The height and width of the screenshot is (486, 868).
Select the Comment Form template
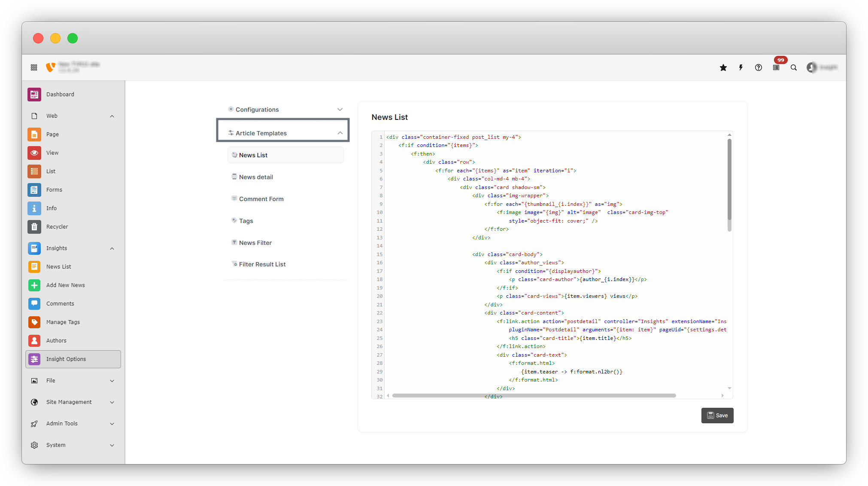(x=261, y=199)
